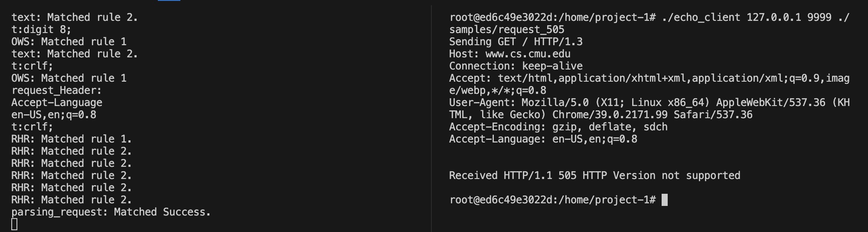Viewport: 868px width, 232px height.
Task: Click the www.cs.cmu.edu host URL
Action: [x=528, y=54]
